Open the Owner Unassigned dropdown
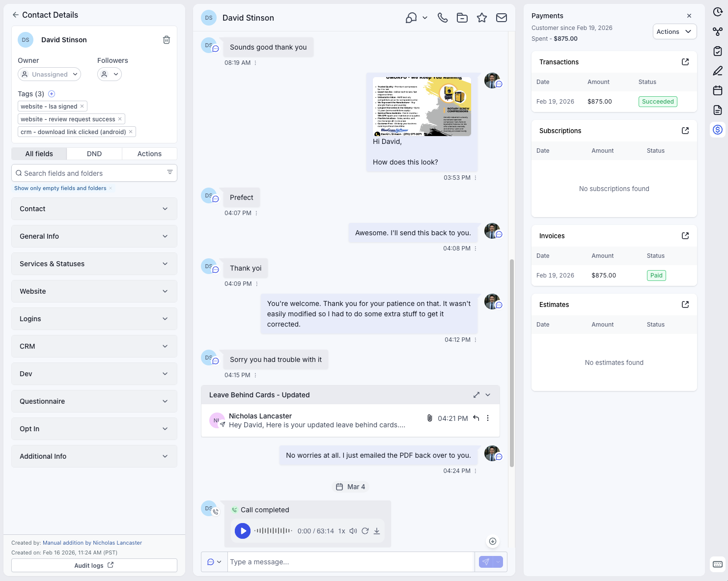 click(x=49, y=74)
